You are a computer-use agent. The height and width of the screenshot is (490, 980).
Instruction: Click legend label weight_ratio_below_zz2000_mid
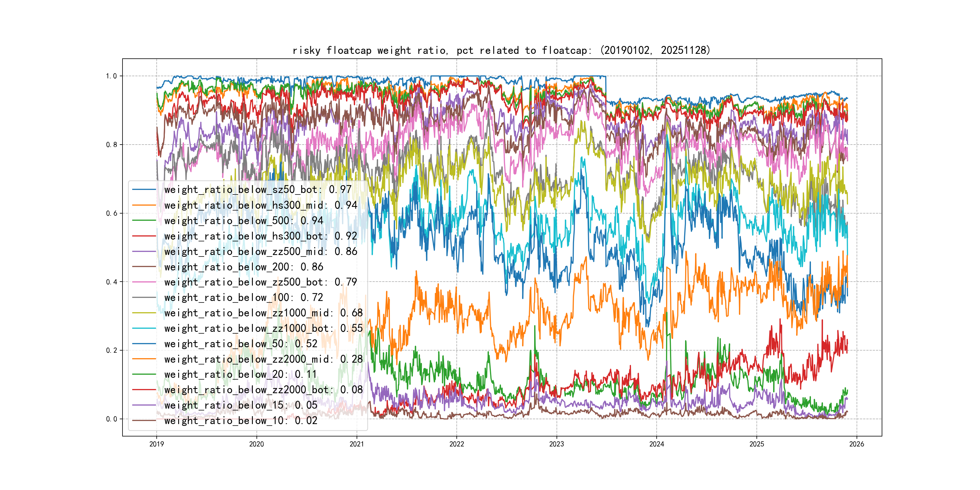pos(263,359)
